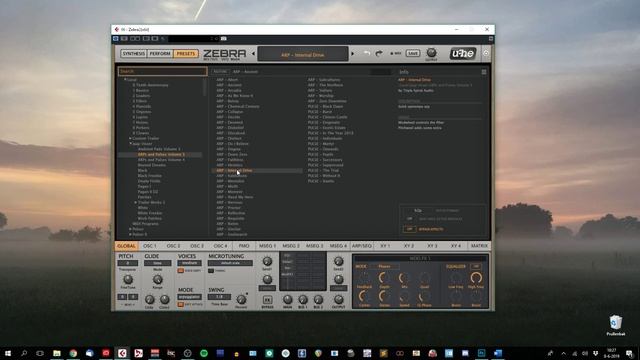Viewport: 640px width, 360px height.
Task: Switch to the PERFORM page
Action: (160, 53)
